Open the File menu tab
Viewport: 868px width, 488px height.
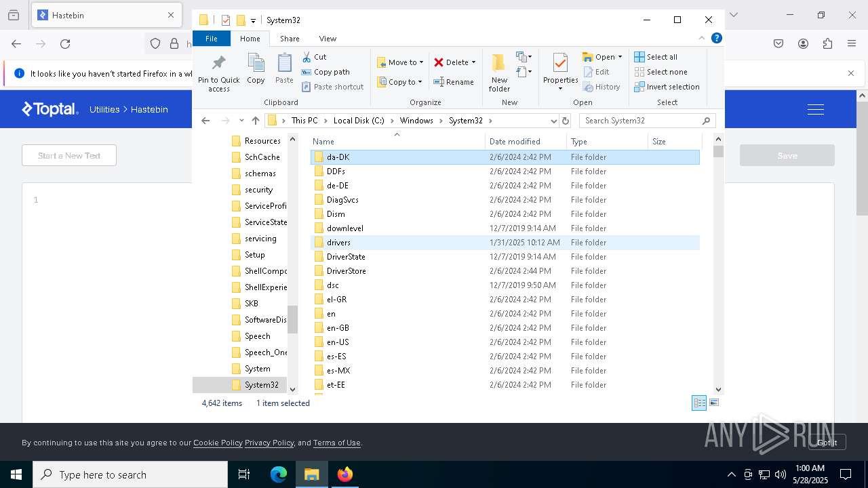pos(212,39)
